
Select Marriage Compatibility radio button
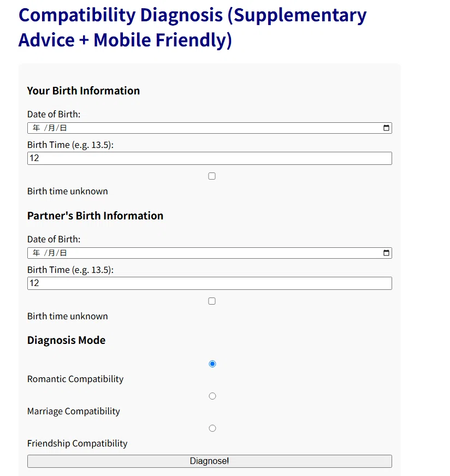(x=212, y=396)
